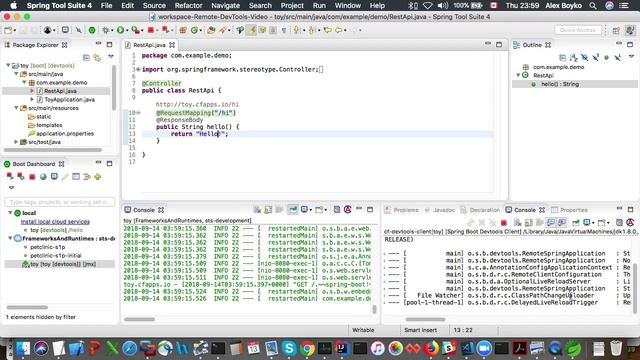The image size is (640, 360).
Task: Click the New wizard icon in main toolbar
Action: pos(8,30)
